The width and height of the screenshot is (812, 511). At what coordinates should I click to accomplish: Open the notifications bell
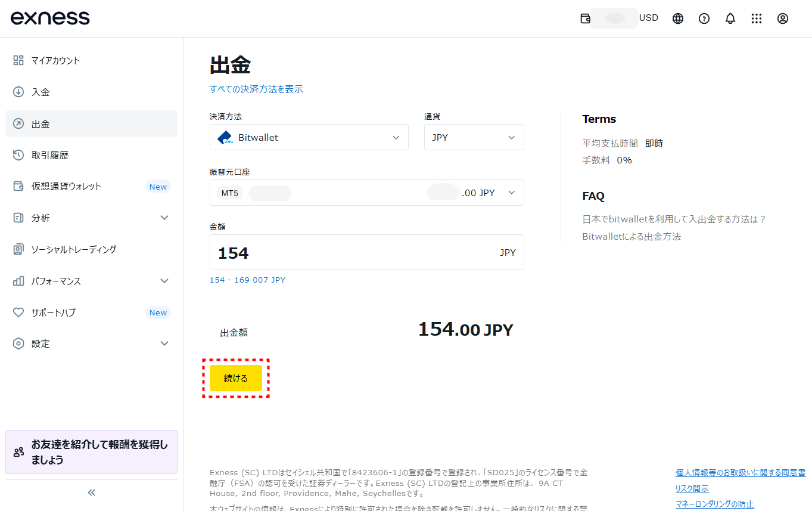click(730, 18)
